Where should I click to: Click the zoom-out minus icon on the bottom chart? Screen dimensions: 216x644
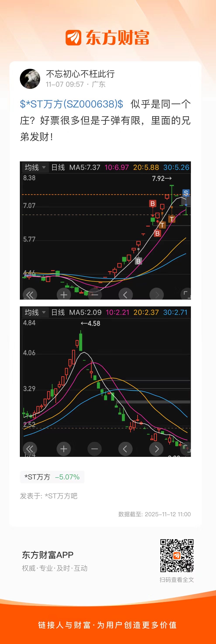95,449
